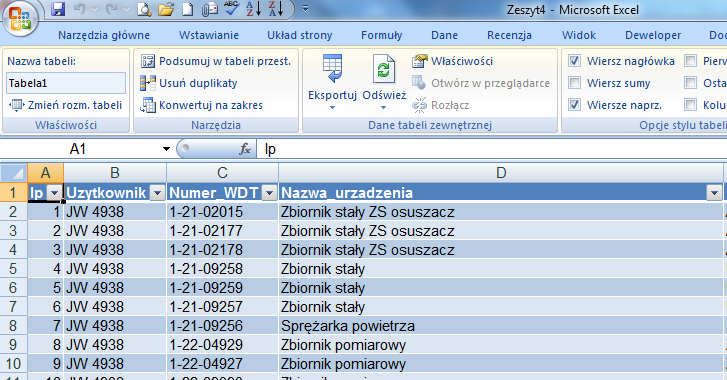Select cell containing 1-21-02178
727x380 pixels.
222,250
